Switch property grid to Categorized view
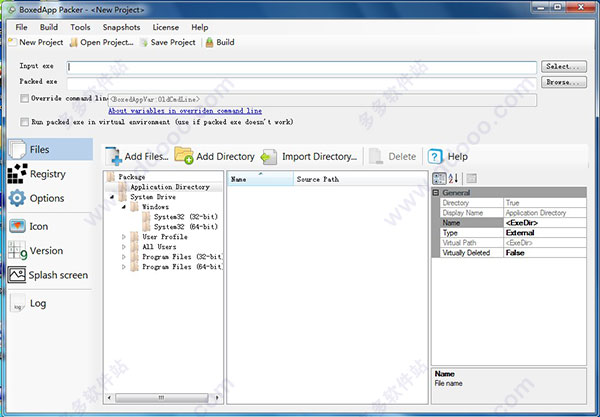This screenshot has height=417, width=600. pyautogui.click(x=439, y=178)
